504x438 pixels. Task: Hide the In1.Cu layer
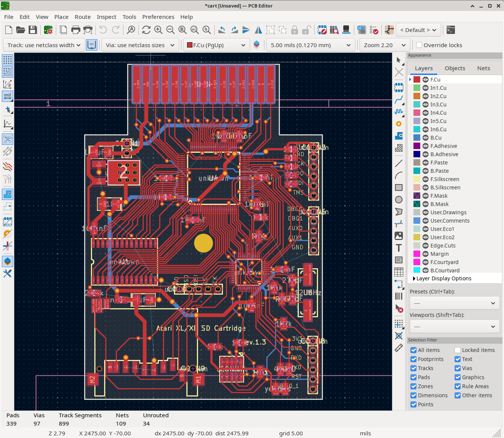[425, 88]
